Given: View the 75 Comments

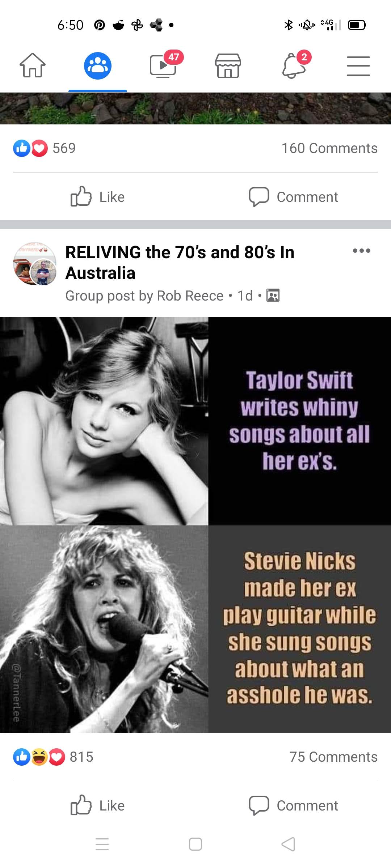Looking at the screenshot, I should [333, 757].
